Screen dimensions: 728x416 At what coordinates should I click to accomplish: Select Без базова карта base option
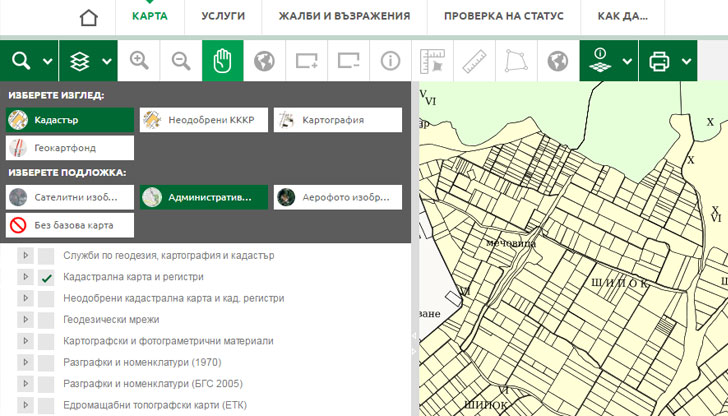coord(70,225)
